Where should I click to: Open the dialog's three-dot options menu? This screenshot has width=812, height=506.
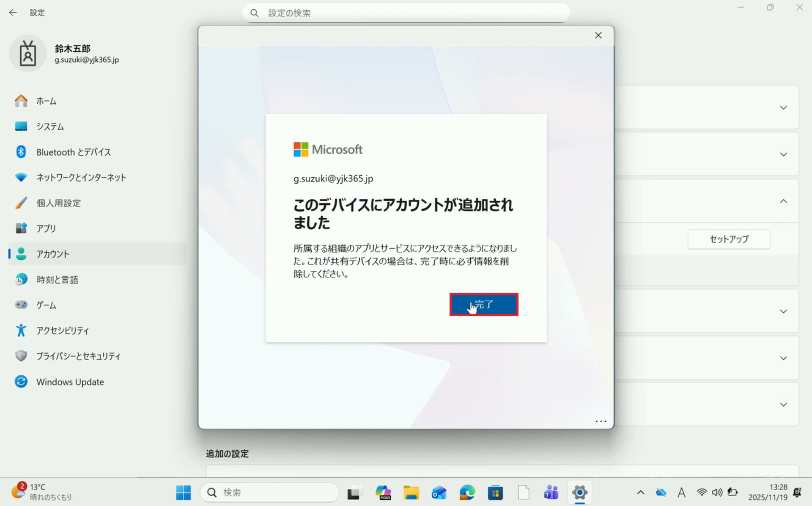[x=601, y=421]
